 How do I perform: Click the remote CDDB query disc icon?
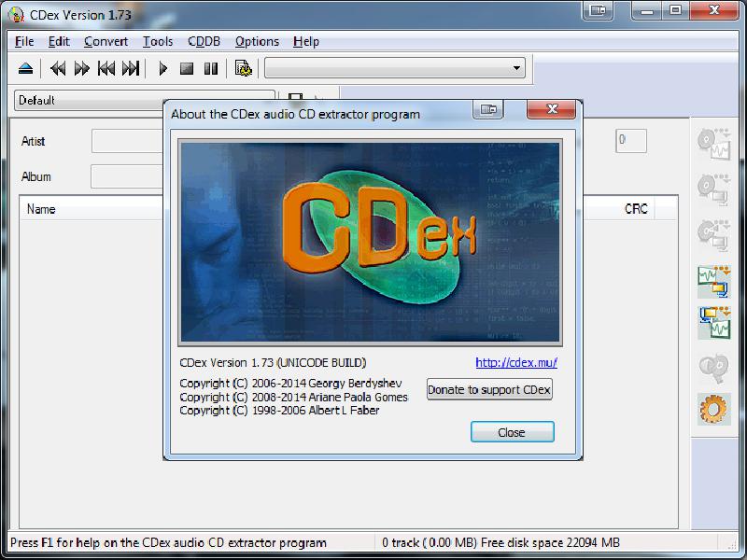tap(713, 368)
